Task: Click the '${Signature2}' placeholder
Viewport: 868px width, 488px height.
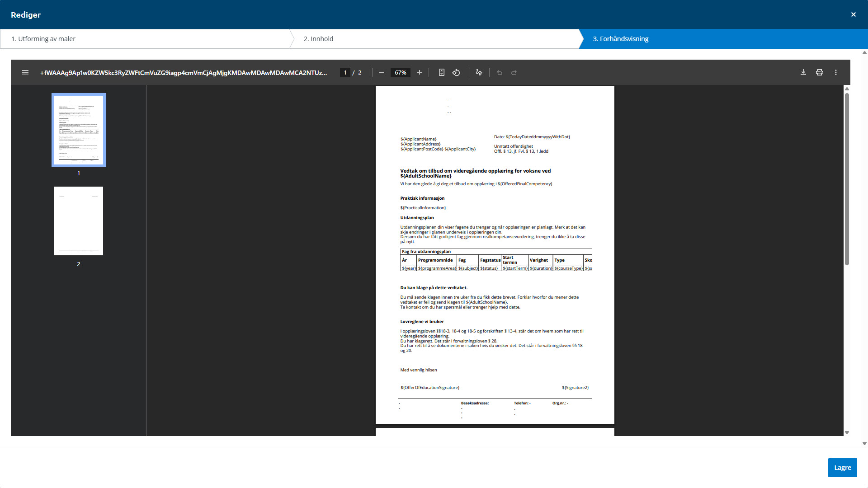Action: click(576, 388)
